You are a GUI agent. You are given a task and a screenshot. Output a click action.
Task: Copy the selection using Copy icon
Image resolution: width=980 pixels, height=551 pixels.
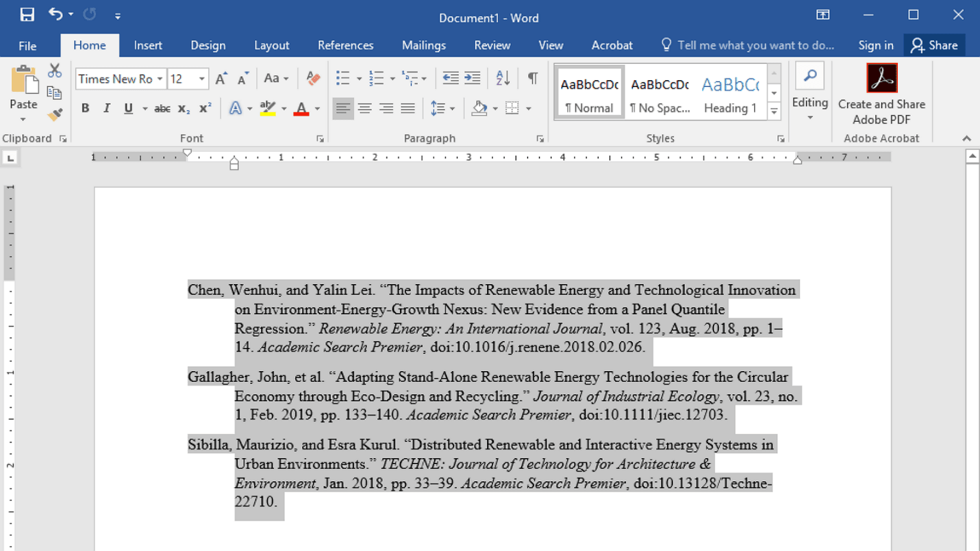[x=55, y=92]
